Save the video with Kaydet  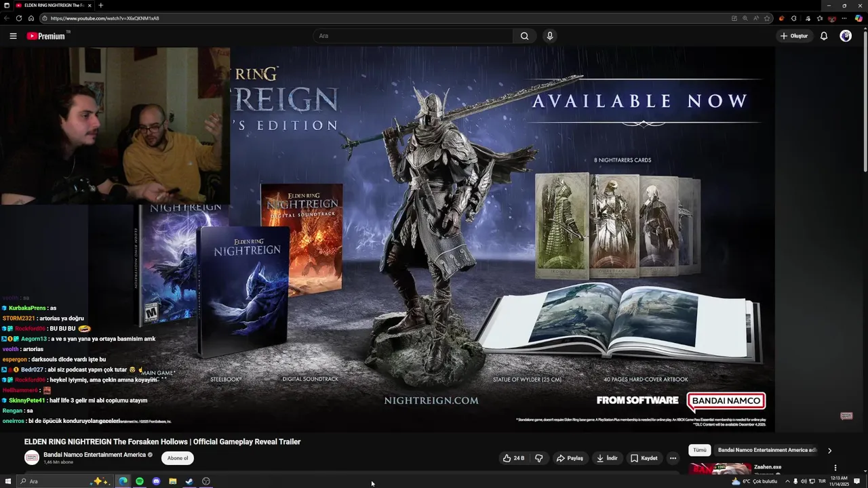(644, 458)
